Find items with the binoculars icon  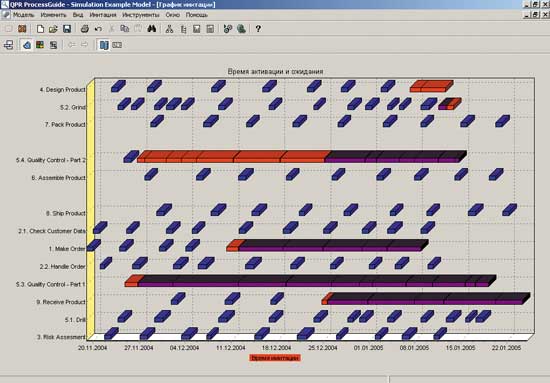pos(152,29)
